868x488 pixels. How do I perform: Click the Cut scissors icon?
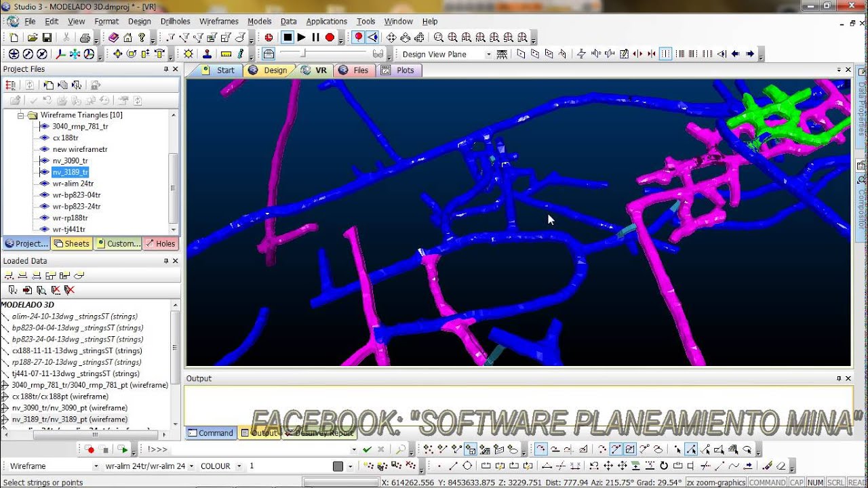tap(66, 37)
